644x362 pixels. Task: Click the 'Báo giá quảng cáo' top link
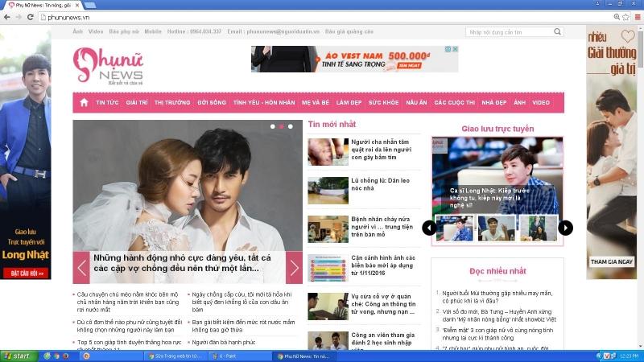[x=349, y=32]
